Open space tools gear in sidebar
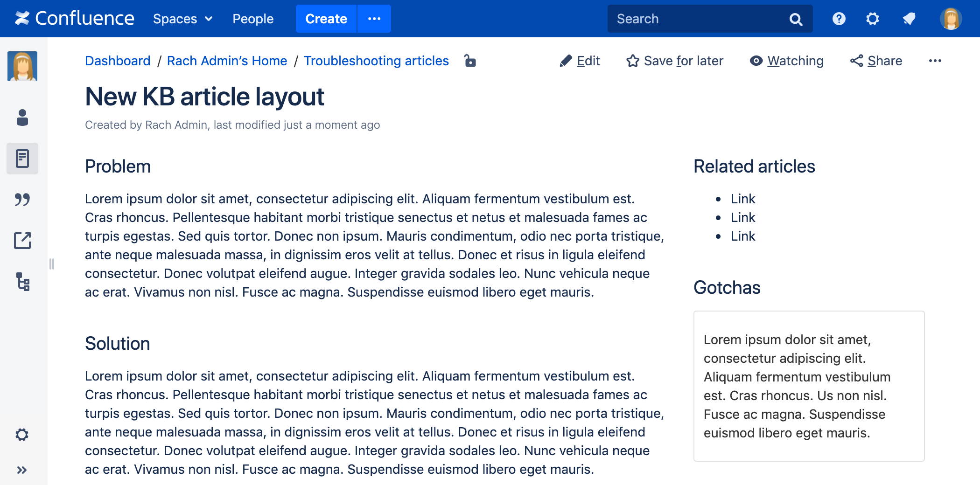 22,435
